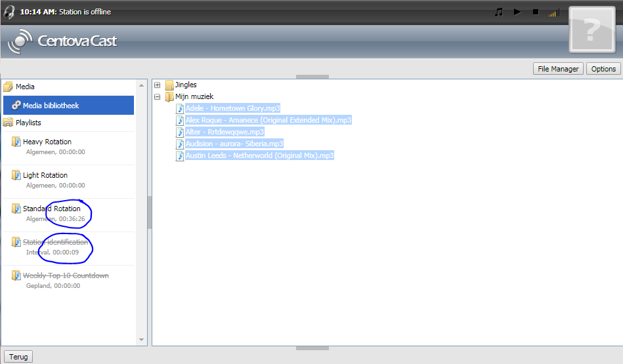Open the File Manager
The image size is (623, 364).
(x=558, y=69)
